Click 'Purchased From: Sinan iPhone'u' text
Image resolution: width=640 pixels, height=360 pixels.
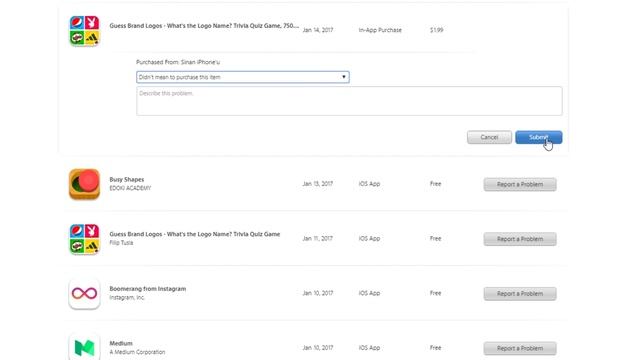[x=178, y=62]
